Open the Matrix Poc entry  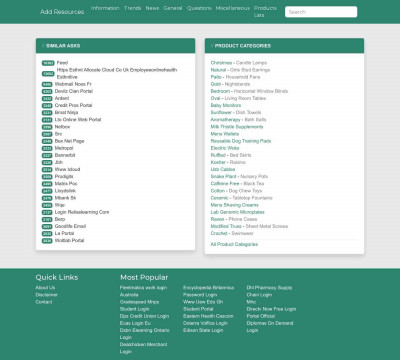point(66,184)
